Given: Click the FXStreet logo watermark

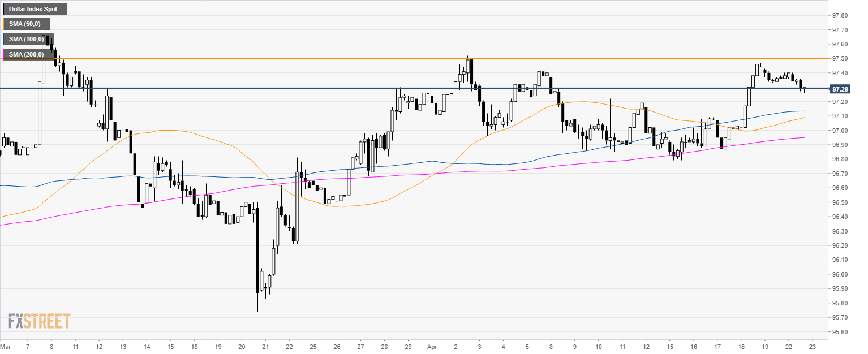Looking at the screenshot, I should pyautogui.click(x=39, y=321).
